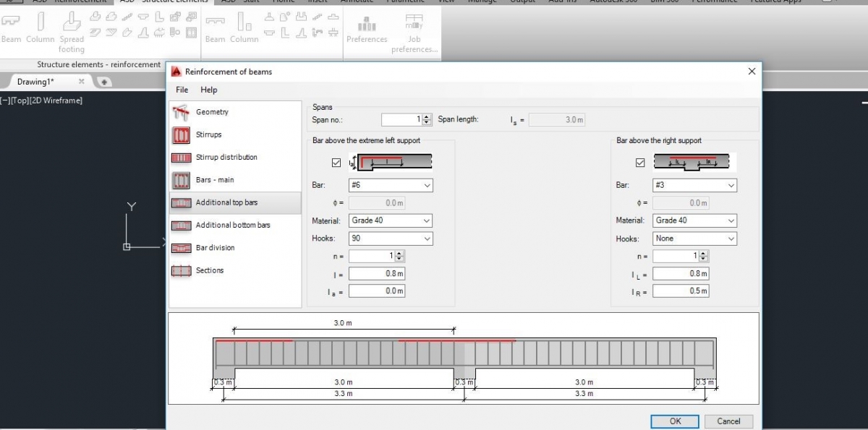Open the Geometry section icon
The height and width of the screenshot is (430, 868).
click(x=181, y=112)
